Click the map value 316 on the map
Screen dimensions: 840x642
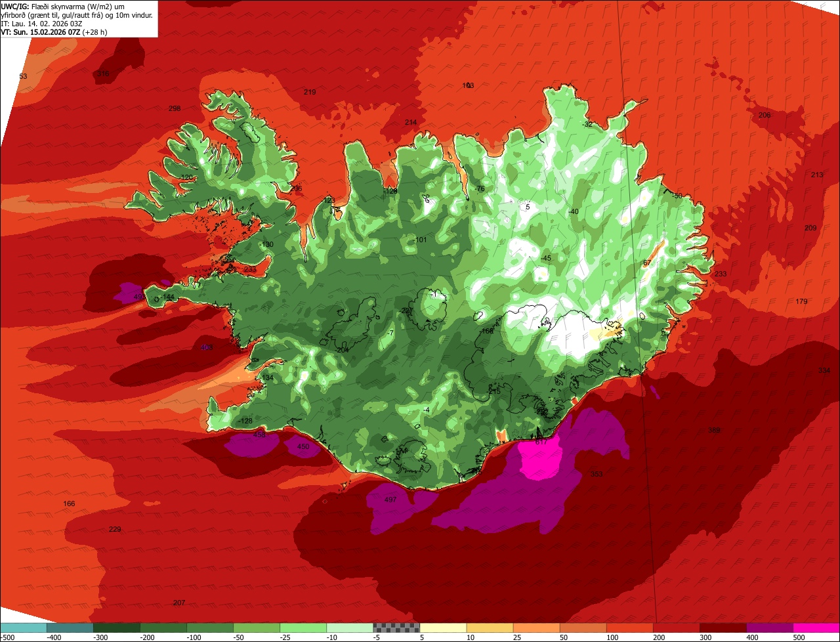point(103,74)
